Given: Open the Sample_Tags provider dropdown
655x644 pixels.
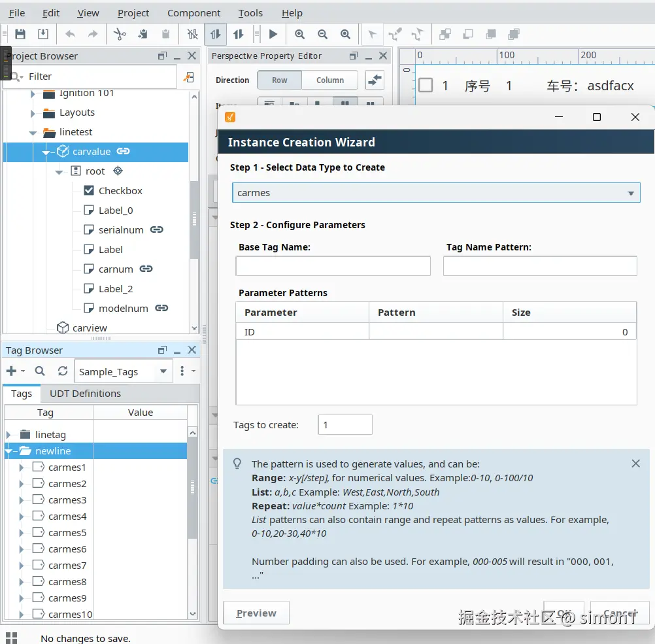Looking at the screenshot, I should (124, 371).
